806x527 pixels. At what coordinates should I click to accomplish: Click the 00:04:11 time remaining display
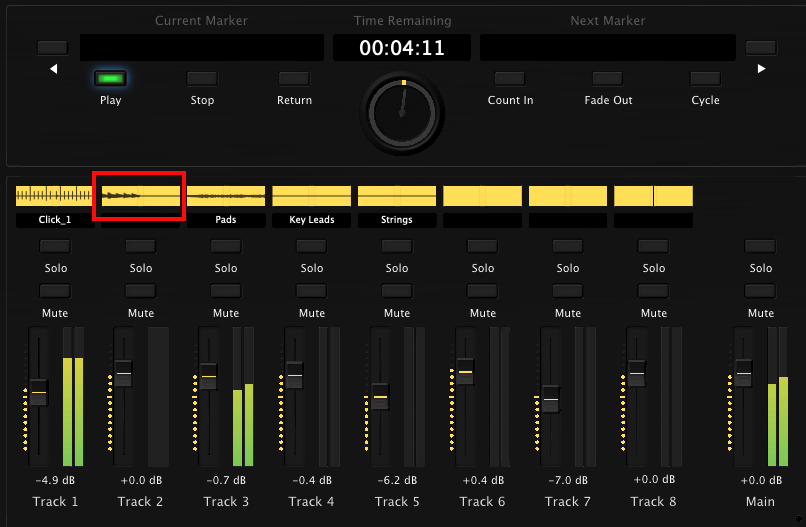pos(402,48)
